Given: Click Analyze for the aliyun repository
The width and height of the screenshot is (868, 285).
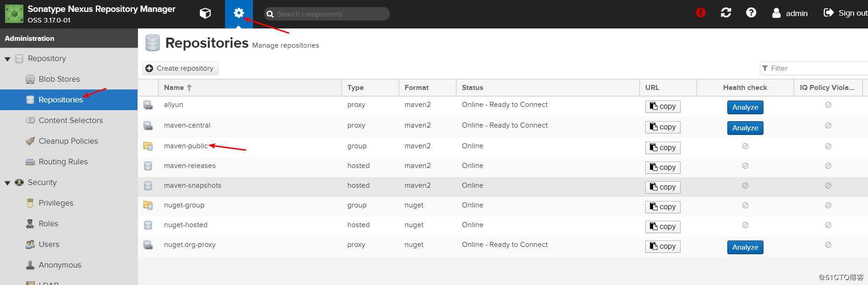Looking at the screenshot, I should click(745, 107).
